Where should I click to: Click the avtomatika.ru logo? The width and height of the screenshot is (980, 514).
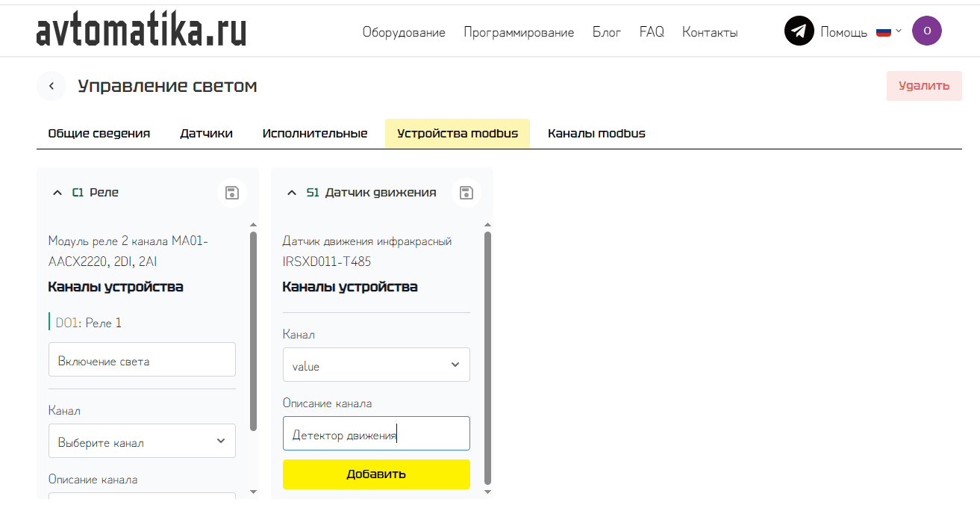coord(141,31)
